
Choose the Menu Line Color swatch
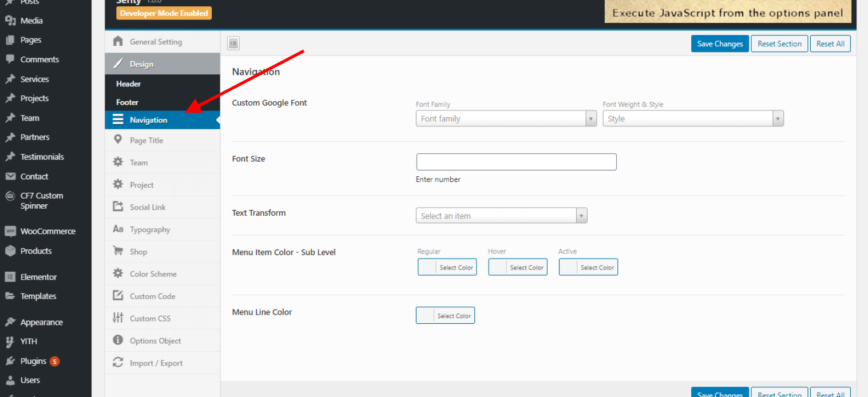[x=445, y=316]
